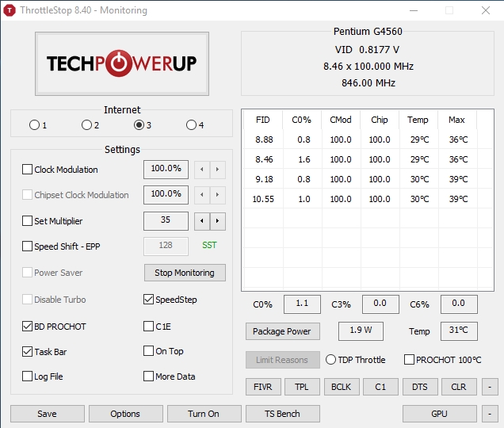
Task: Launch TS Bench benchmark
Action: click(x=283, y=414)
